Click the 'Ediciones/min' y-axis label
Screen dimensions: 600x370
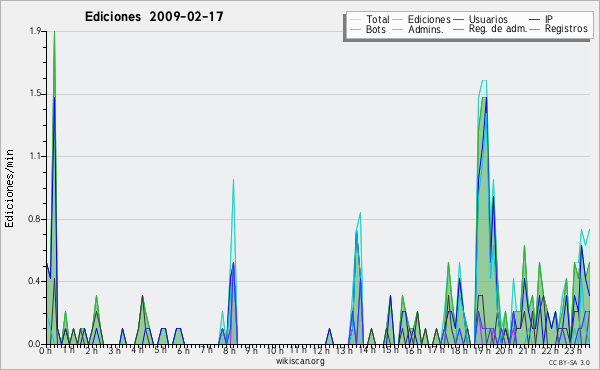tap(9, 188)
